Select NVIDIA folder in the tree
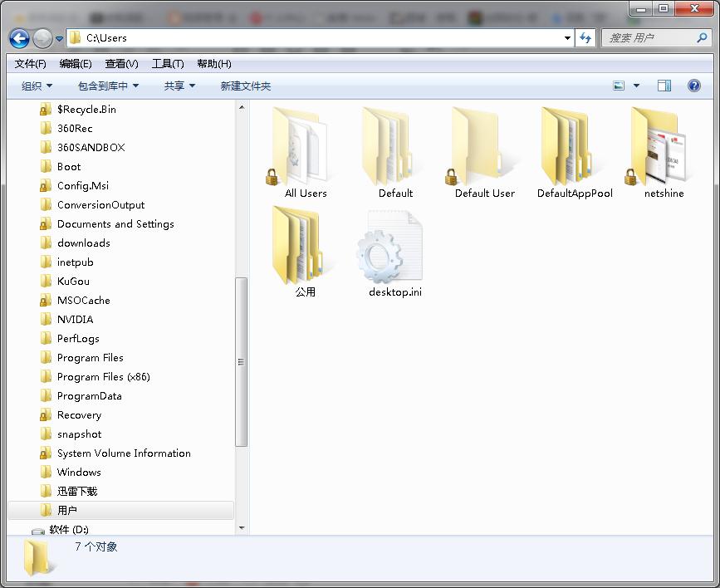 coord(75,319)
